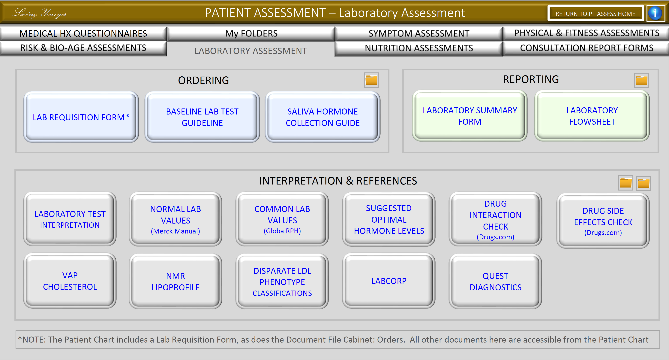Switch to Medical HX Questionnaires tab
The image size is (669, 360).
[x=83, y=34]
